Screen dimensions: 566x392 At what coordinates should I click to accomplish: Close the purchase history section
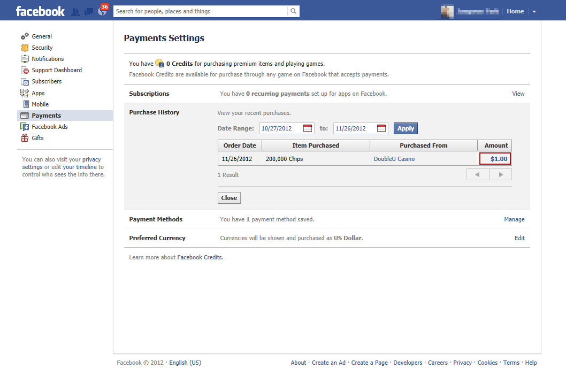click(x=229, y=198)
